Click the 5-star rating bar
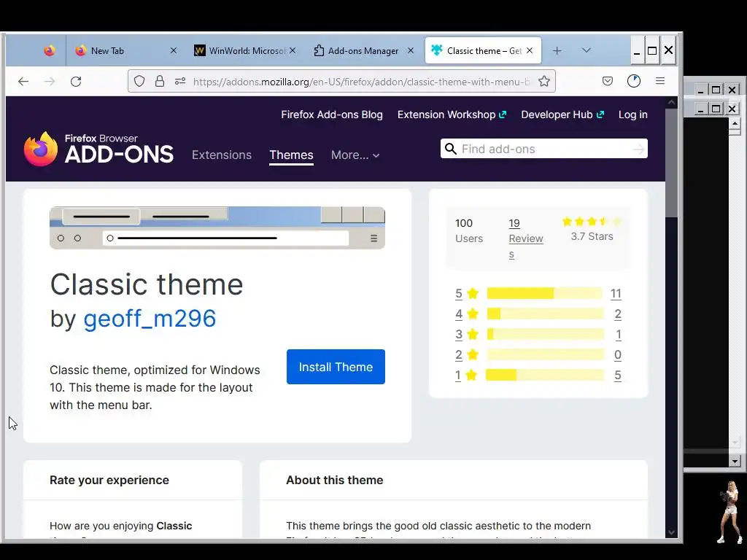Screen dimensions: 747x560 pyautogui.click(x=544, y=293)
